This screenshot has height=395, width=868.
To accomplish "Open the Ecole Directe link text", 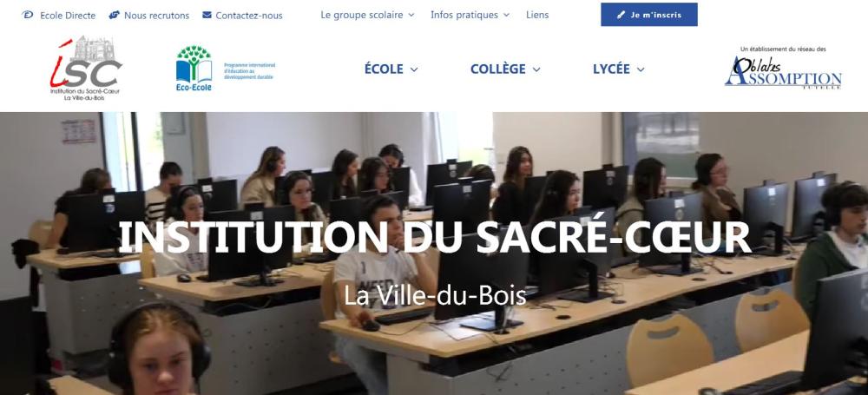I will coord(68,16).
